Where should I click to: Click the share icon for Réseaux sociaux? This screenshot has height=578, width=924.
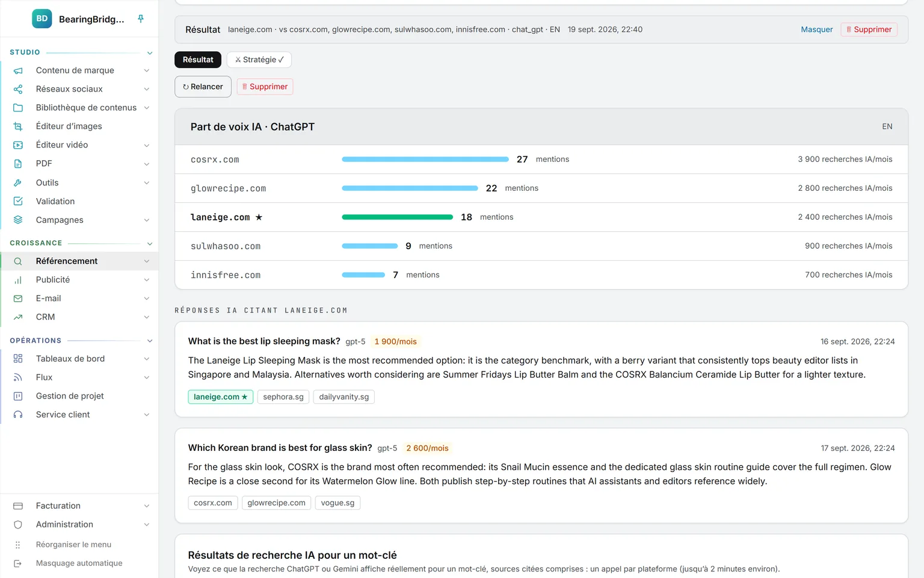point(18,89)
